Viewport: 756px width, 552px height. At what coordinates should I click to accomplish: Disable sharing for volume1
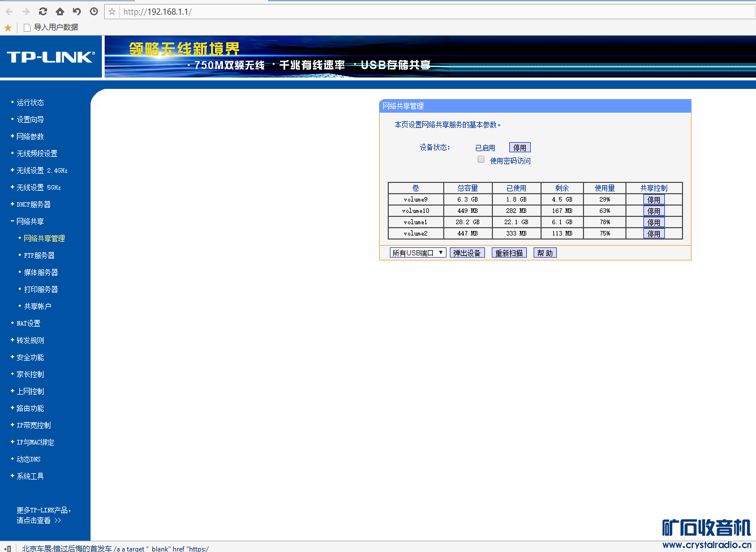tap(654, 222)
